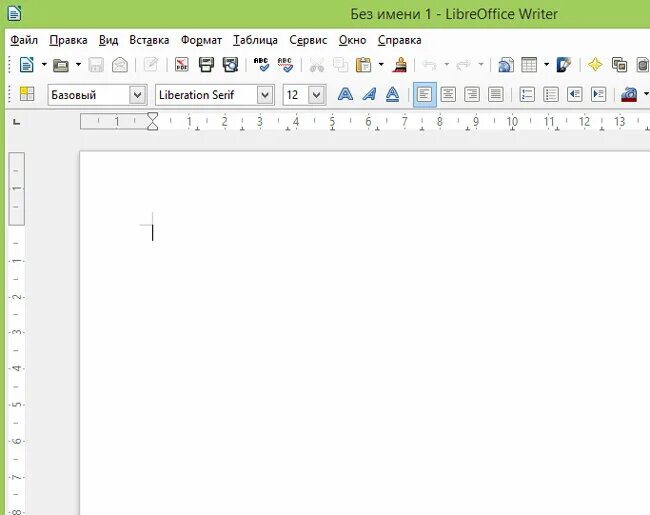Show Draw Functions pencil icon
The image size is (650, 515).
(564, 65)
